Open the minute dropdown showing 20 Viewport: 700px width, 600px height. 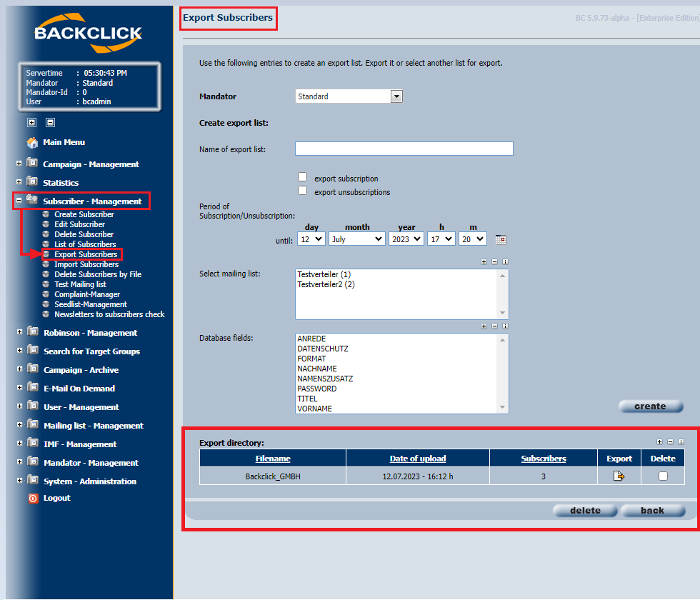click(472, 239)
